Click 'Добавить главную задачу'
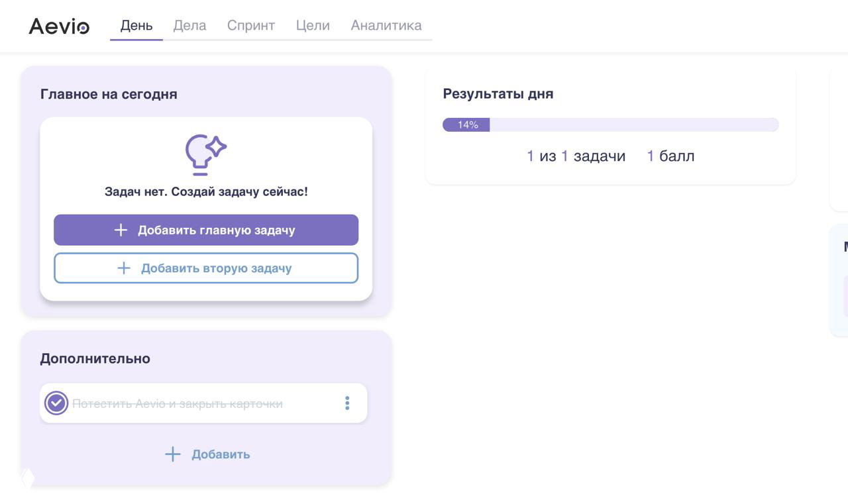Image resolution: width=848 pixels, height=504 pixels. pyautogui.click(x=205, y=230)
